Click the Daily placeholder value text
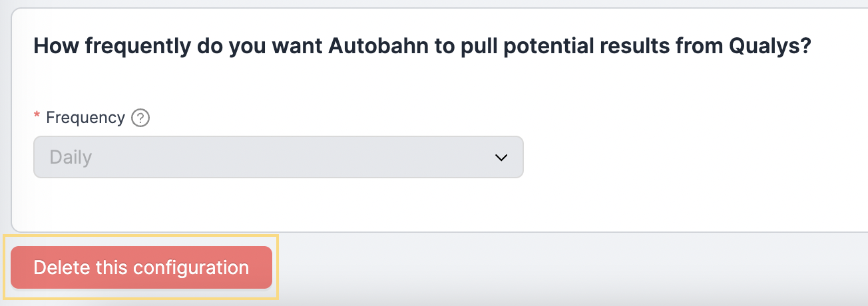This screenshot has height=306, width=868. click(x=71, y=158)
